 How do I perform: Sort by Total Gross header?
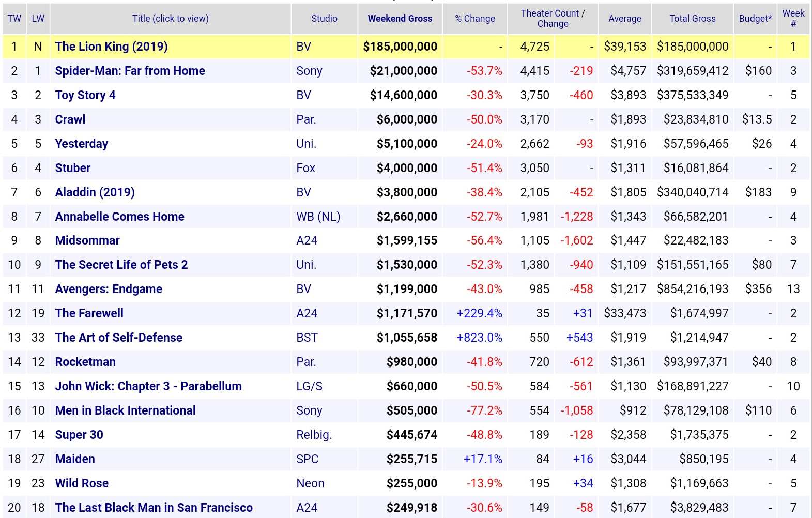693,19
